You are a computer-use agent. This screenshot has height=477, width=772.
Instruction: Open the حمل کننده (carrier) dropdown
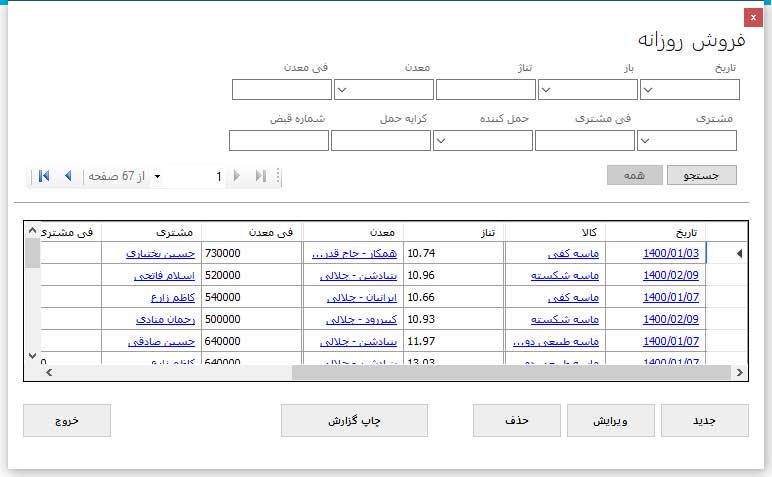[x=442, y=140]
